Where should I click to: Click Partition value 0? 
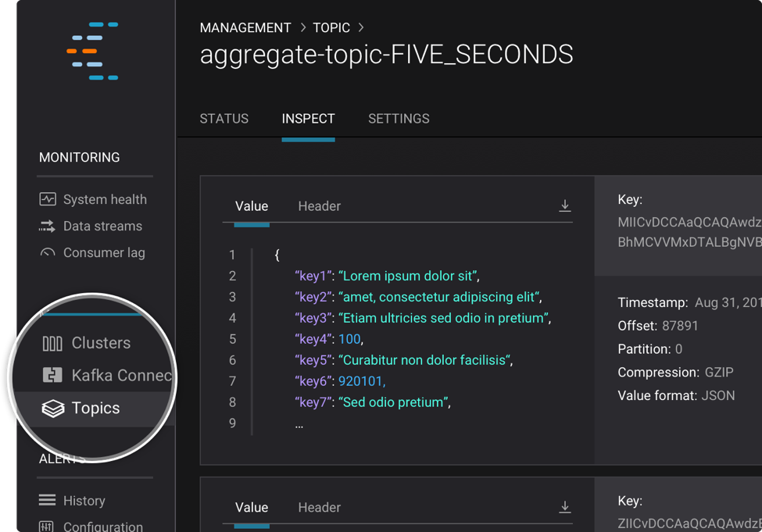678,349
